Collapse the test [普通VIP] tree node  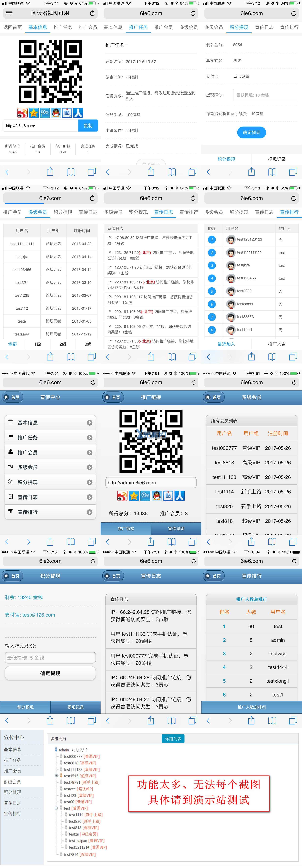point(56,808)
